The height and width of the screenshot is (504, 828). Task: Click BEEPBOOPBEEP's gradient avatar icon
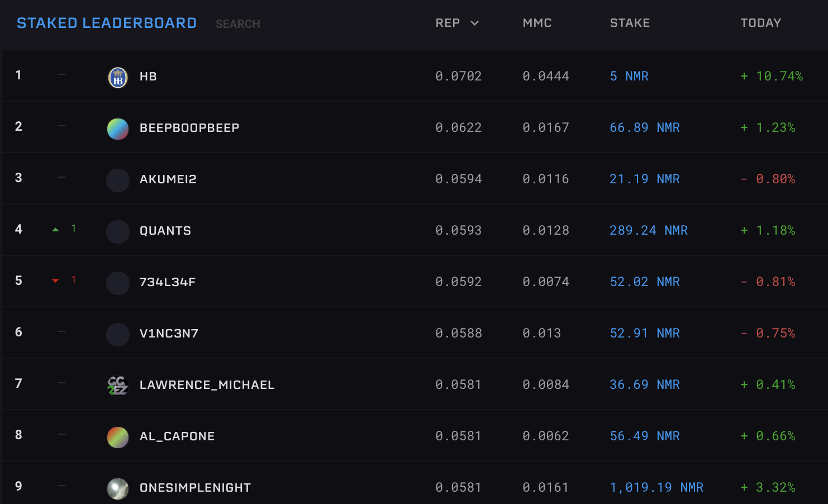pyautogui.click(x=118, y=129)
